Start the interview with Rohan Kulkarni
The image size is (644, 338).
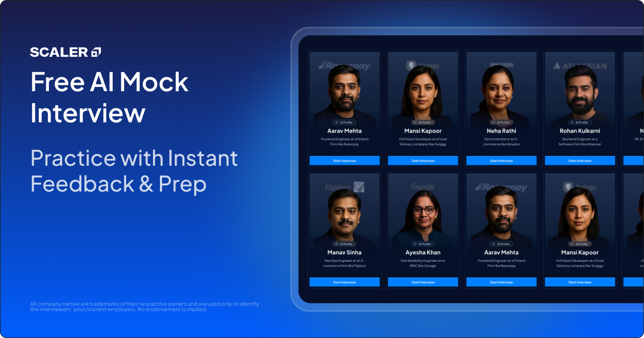pyautogui.click(x=579, y=160)
